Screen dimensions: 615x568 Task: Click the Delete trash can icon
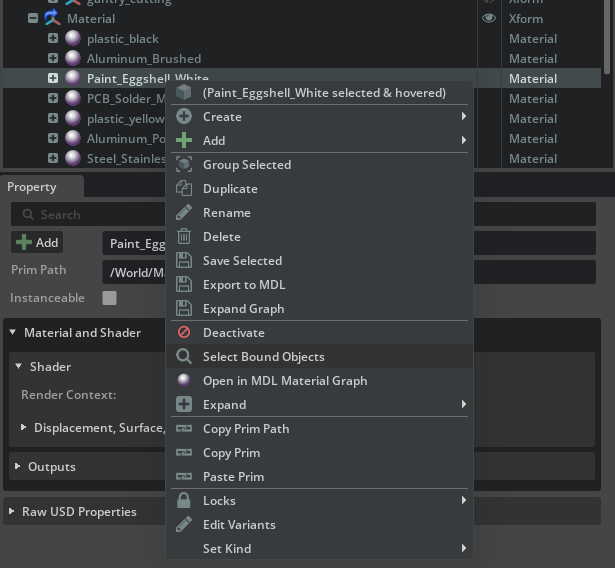[183, 237]
